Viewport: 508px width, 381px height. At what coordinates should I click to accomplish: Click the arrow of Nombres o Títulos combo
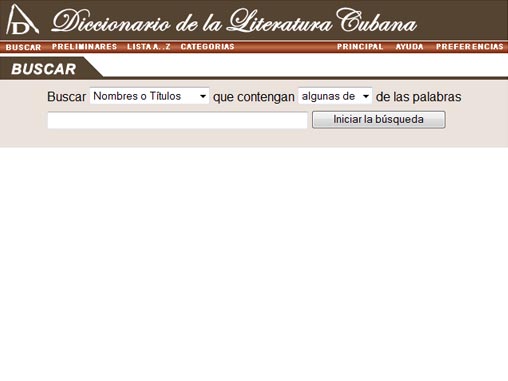point(202,96)
